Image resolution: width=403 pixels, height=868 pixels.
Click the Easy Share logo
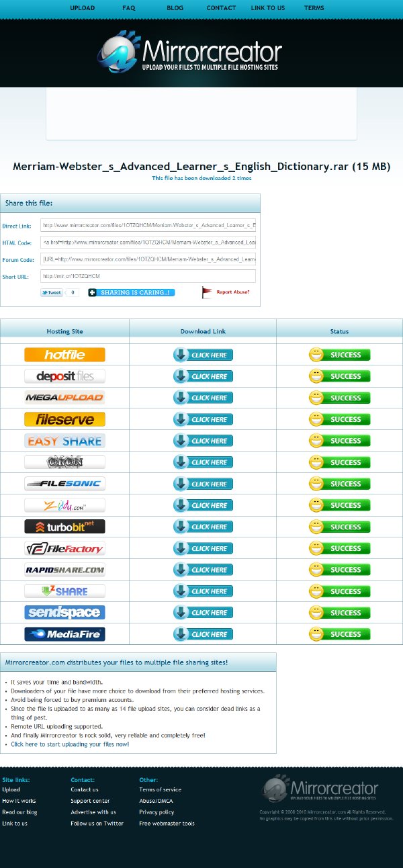[64, 441]
